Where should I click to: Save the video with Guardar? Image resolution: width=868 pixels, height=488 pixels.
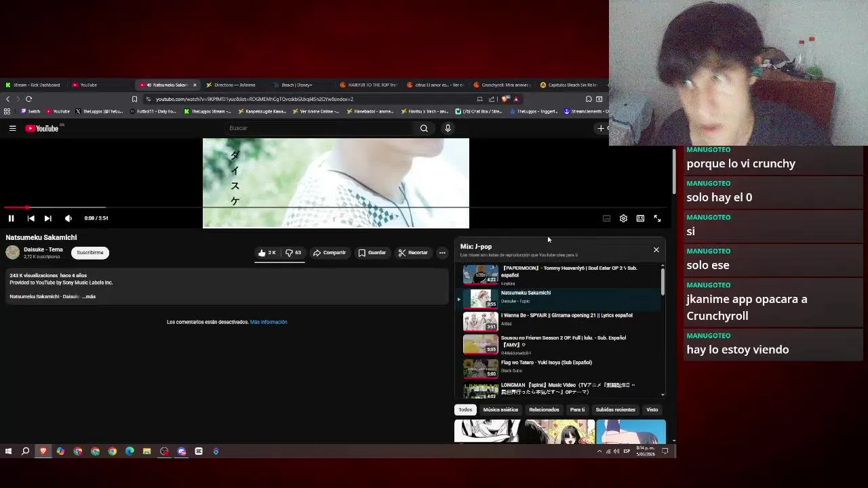pos(372,253)
